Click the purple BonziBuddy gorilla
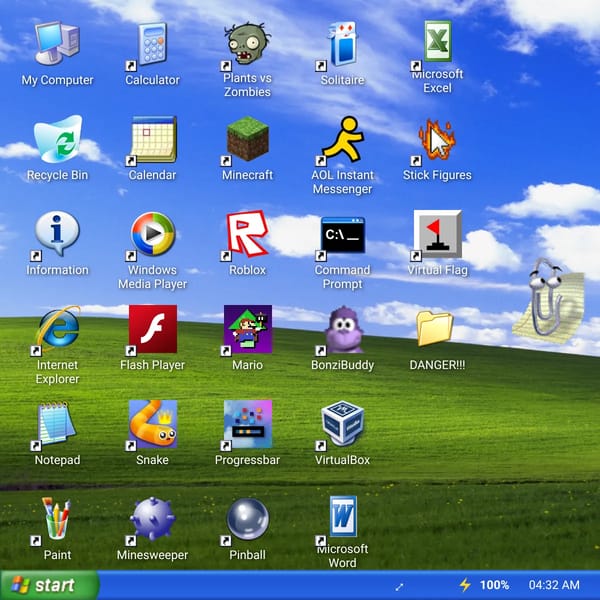Viewport: 600px width, 600px height. tap(343, 329)
